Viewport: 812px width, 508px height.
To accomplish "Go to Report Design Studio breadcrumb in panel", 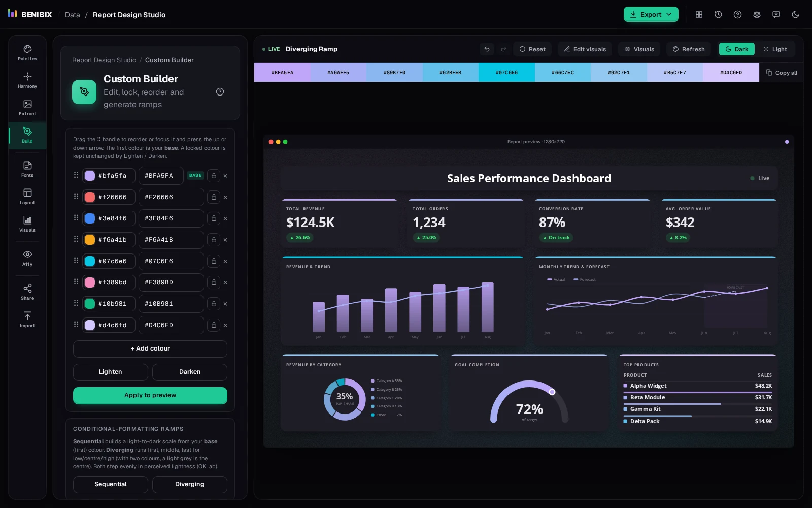I will [104, 60].
